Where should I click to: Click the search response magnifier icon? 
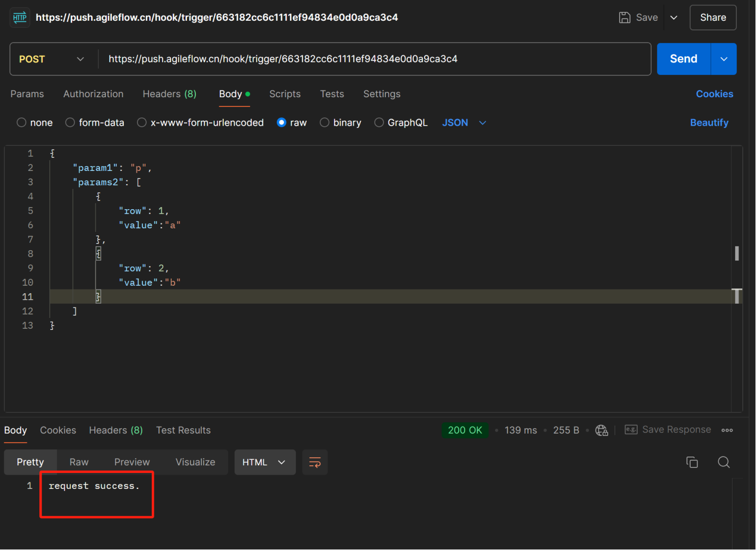tap(724, 462)
